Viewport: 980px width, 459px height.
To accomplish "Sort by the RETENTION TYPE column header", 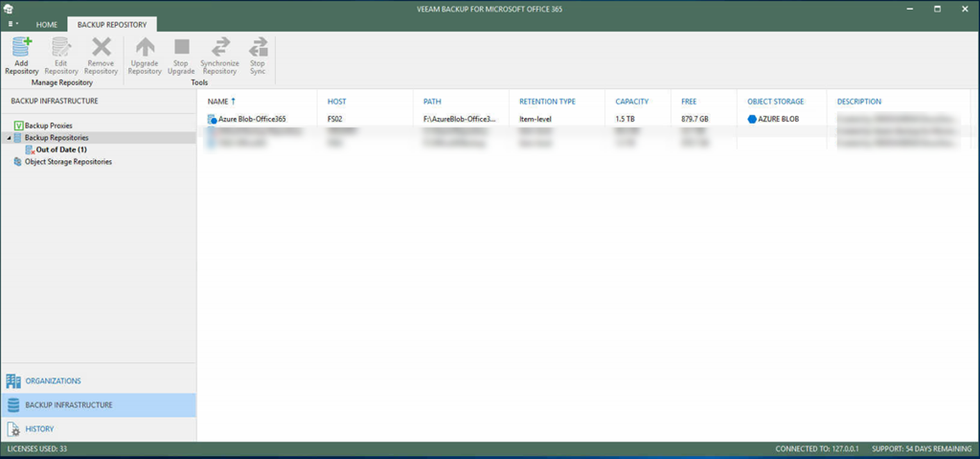I will click(548, 102).
